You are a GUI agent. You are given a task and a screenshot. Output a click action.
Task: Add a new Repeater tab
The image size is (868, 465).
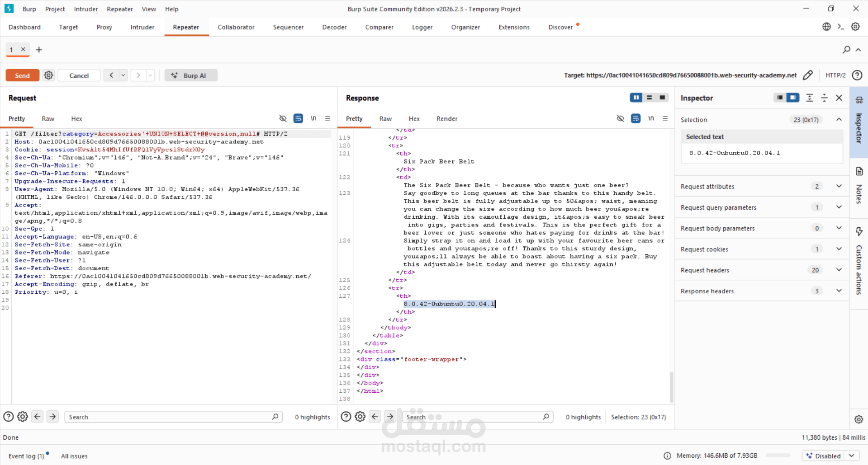point(39,50)
